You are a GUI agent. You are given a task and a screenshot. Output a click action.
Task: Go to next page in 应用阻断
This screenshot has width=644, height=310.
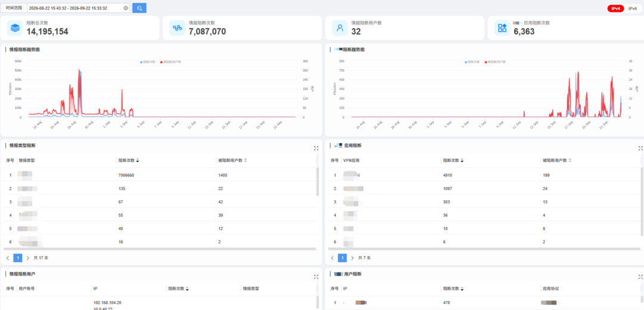tap(352, 258)
